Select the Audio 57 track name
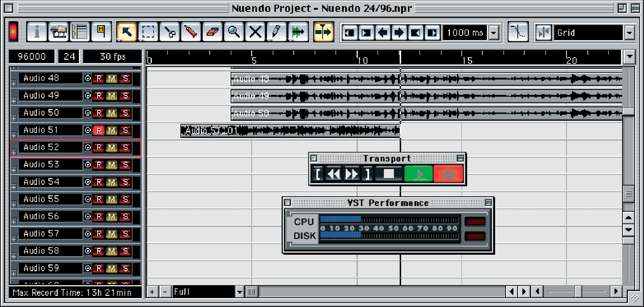The width and height of the screenshot is (644, 307). point(51,234)
